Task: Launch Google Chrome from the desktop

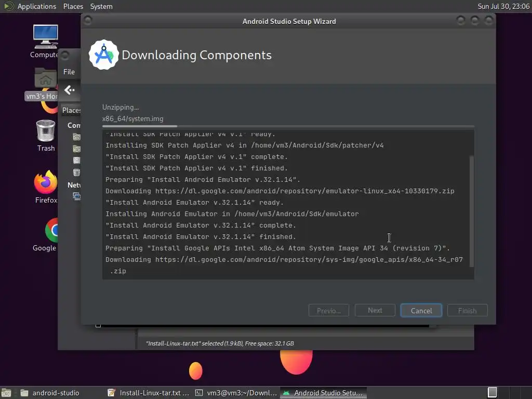Action: [51, 230]
